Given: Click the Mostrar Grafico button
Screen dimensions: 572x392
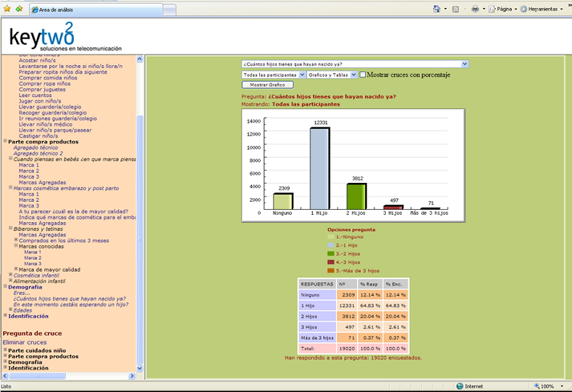Looking at the screenshot, I should tap(267, 85).
